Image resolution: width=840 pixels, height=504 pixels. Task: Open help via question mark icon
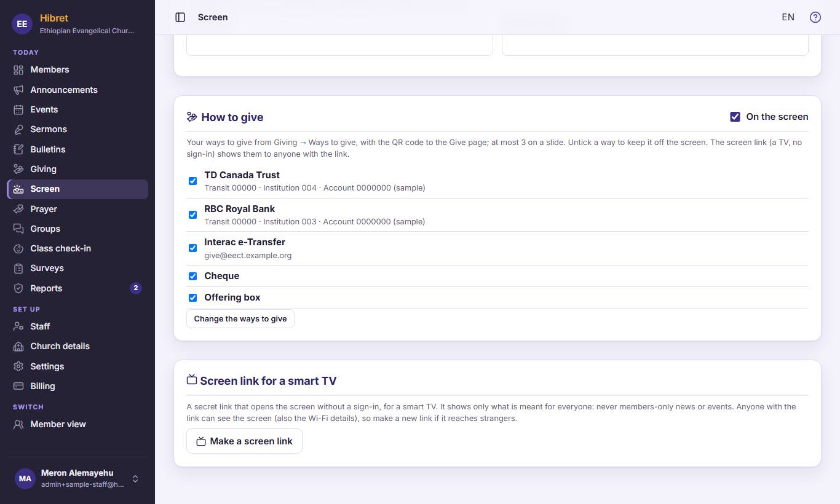pyautogui.click(x=815, y=17)
